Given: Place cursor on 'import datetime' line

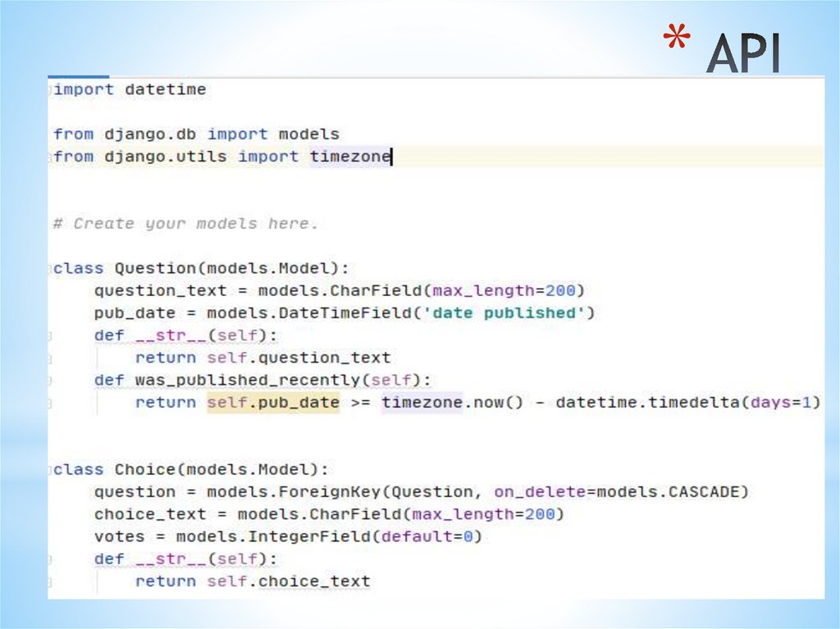Looking at the screenshot, I should [x=130, y=89].
